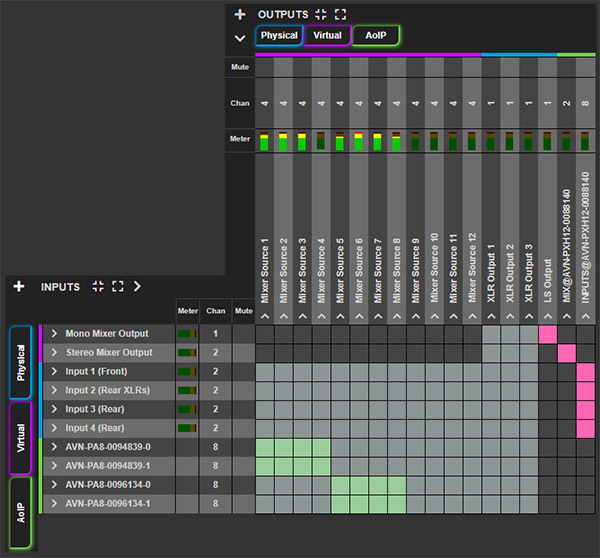Click the right arrow icon after INPUTS
Viewport: 600px width, 558px height.
(137, 286)
